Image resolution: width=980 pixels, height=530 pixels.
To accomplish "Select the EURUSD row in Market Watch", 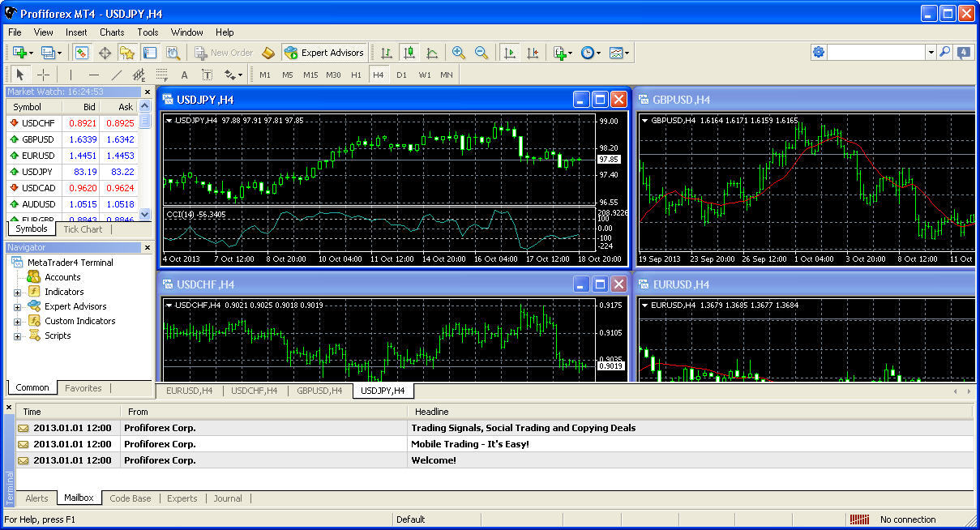I will pyautogui.click(x=72, y=156).
